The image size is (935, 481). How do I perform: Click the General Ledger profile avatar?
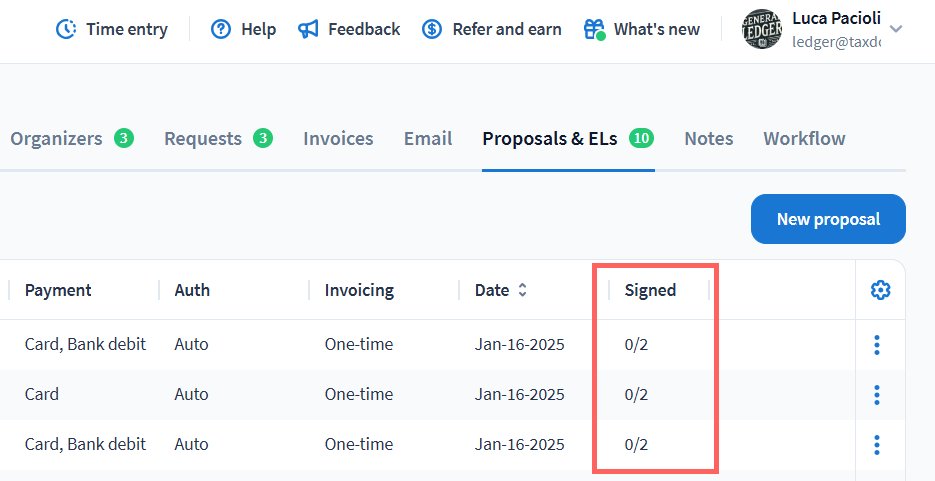761,29
